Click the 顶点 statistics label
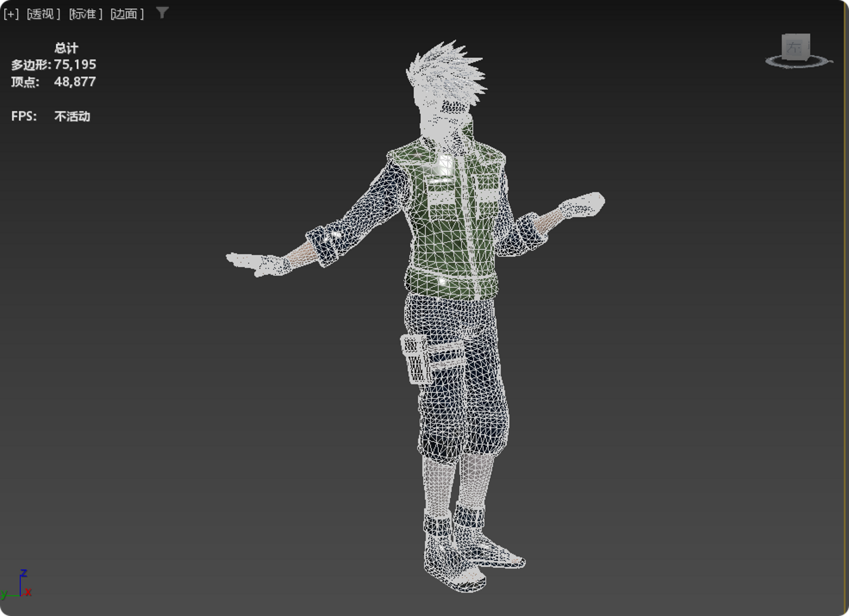Screen dimensions: 849x616 coord(25,82)
